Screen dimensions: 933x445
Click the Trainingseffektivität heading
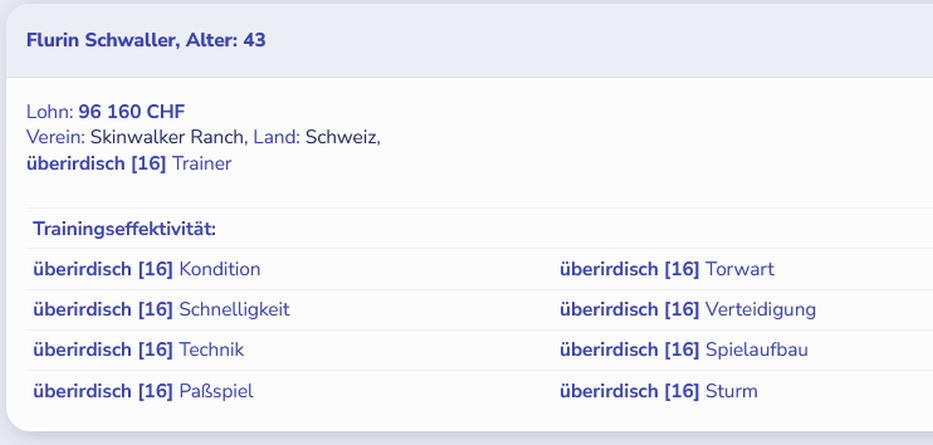point(124,229)
